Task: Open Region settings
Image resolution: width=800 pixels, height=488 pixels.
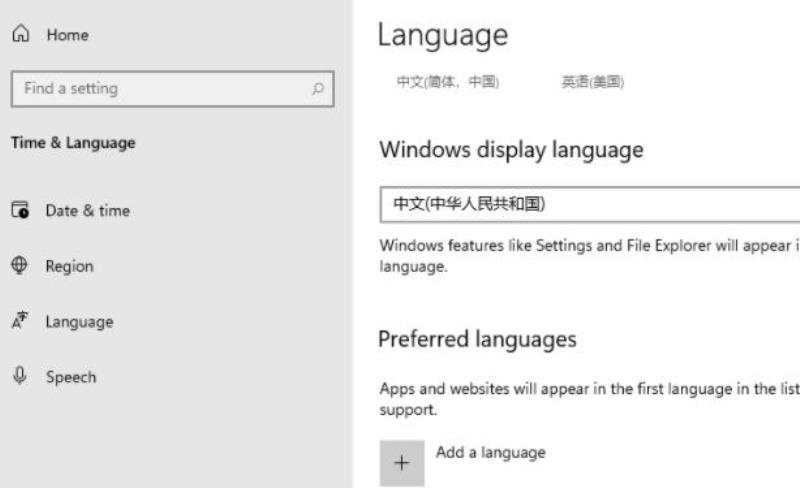Action: (x=69, y=266)
